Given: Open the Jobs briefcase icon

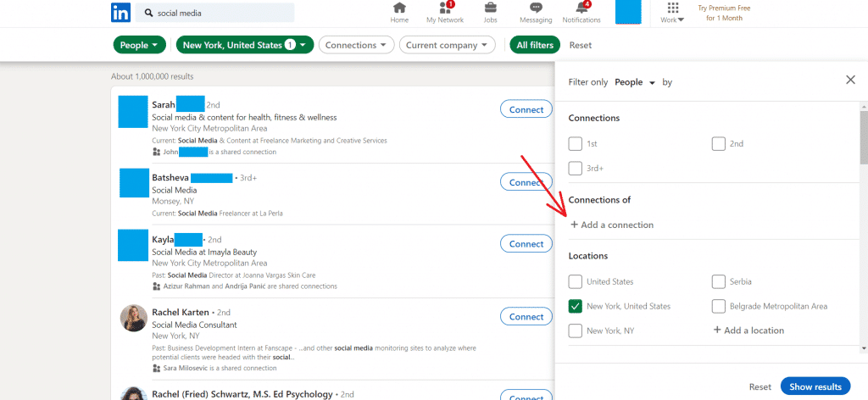Looking at the screenshot, I should (x=490, y=8).
